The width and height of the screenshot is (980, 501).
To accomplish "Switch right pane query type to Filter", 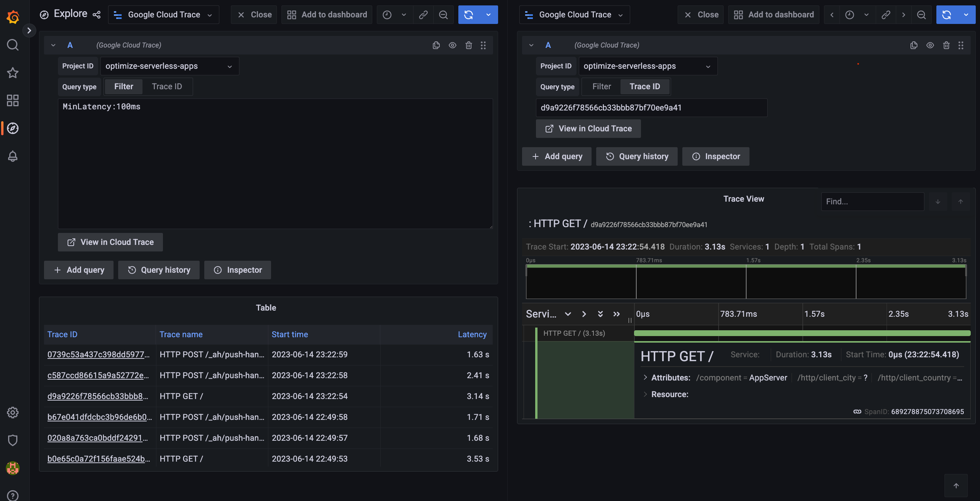I will 601,87.
